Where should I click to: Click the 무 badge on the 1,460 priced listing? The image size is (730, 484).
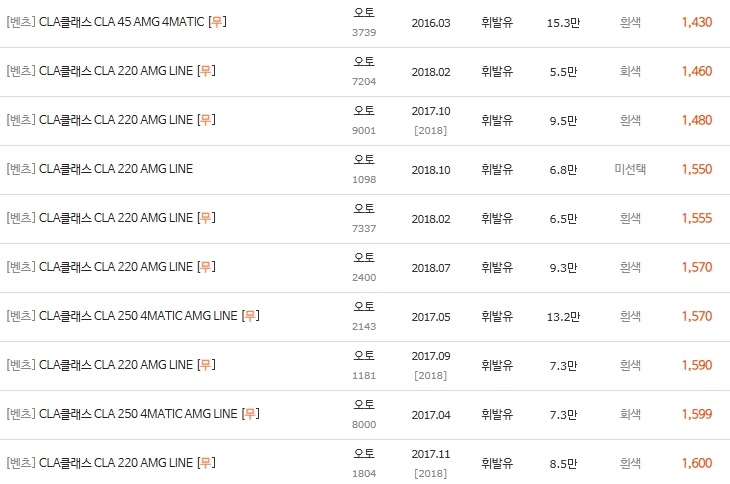(206, 71)
